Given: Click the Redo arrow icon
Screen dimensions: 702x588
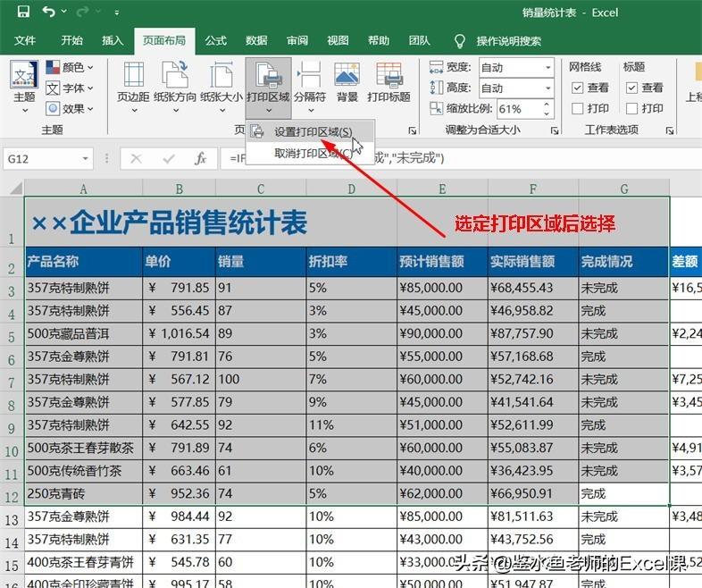Looking at the screenshot, I should click(82, 12).
